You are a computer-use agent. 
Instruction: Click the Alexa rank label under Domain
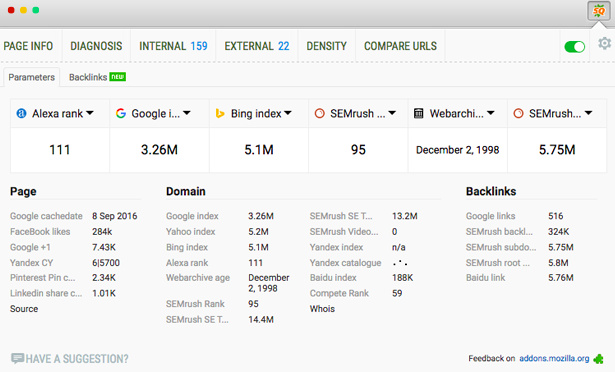tap(187, 263)
